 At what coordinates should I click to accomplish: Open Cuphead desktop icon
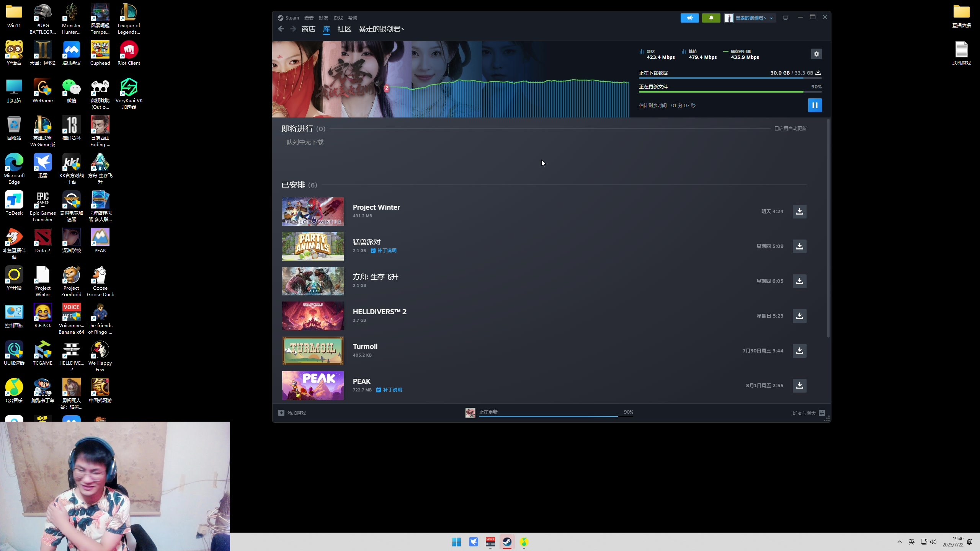100,54
